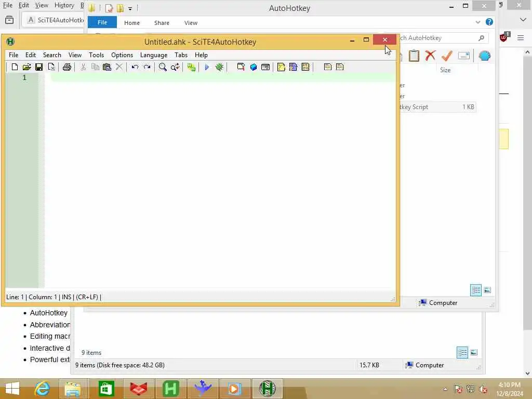This screenshot has height=399, width=532.
Task: Click Explorer's red X delete icon
Action: tap(430, 55)
